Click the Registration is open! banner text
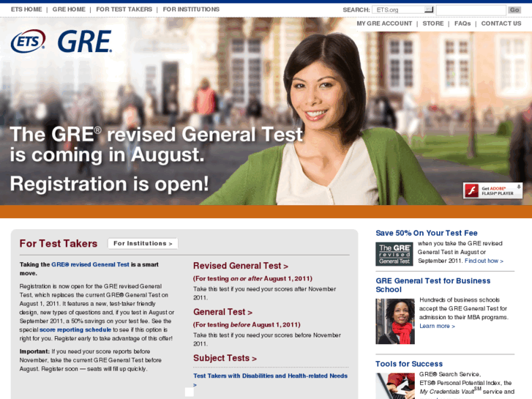Image resolution: width=532 pixels, height=399 pixels. pyautogui.click(x=109, y=184)
